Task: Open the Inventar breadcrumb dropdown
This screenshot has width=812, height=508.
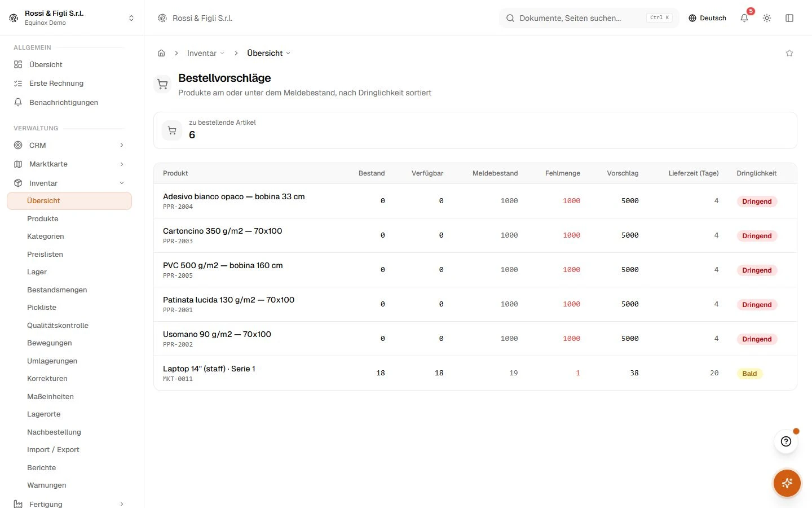Action: [x=206, y=53]
